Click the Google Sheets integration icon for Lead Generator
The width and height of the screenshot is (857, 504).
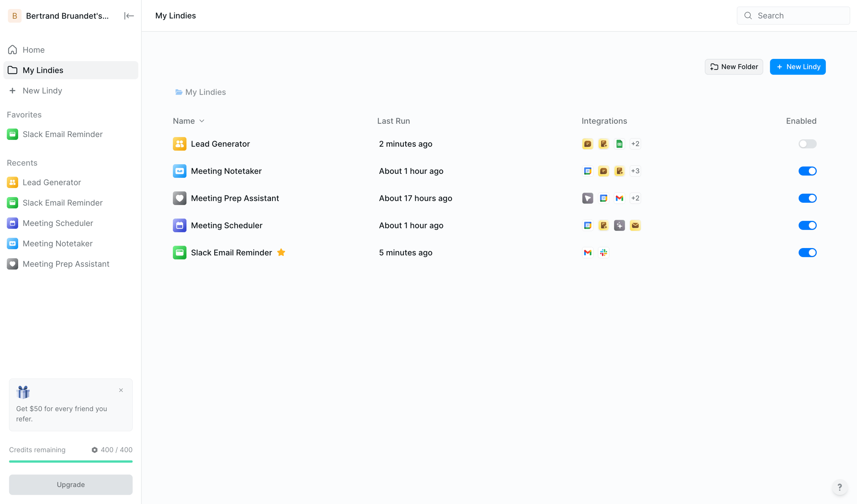click(x=619, y=144)
